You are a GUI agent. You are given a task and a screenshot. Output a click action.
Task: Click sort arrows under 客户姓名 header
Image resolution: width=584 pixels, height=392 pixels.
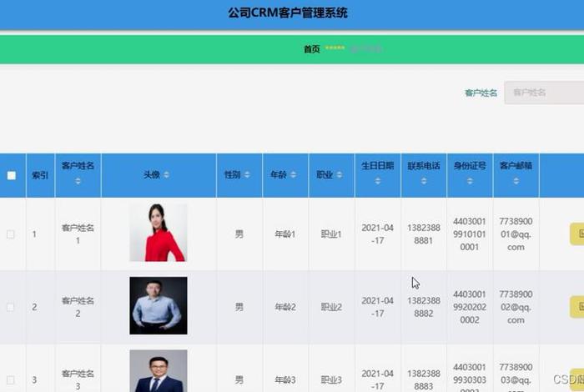click(78, 181)
